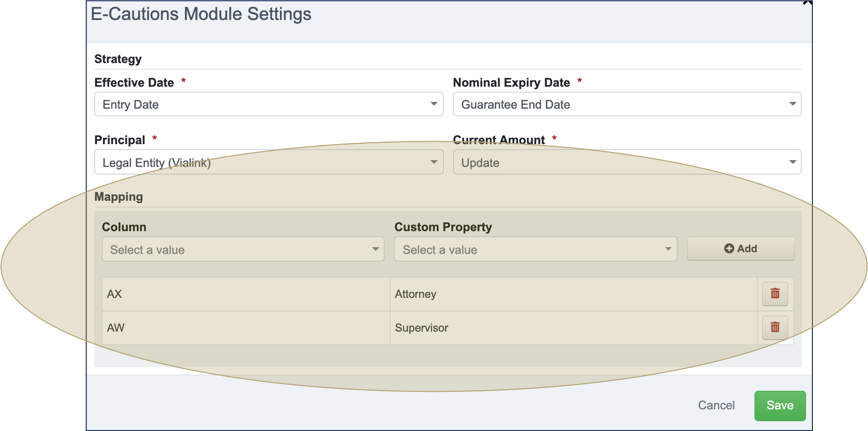Select the AW column cell

246,328
